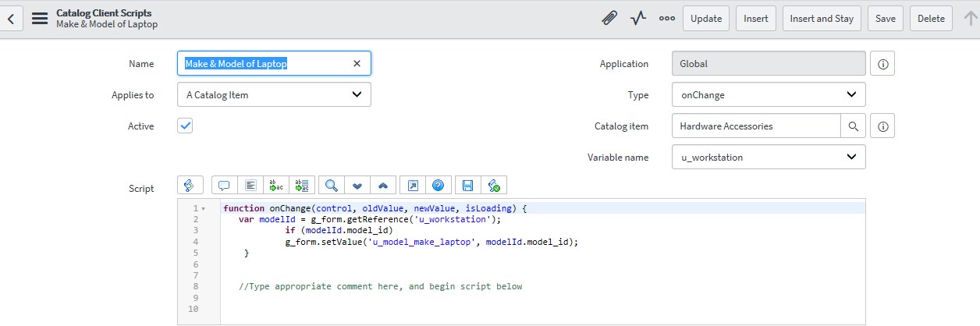Click the format code icon
This screenshot has height=326, width=980.
[250, 186]
